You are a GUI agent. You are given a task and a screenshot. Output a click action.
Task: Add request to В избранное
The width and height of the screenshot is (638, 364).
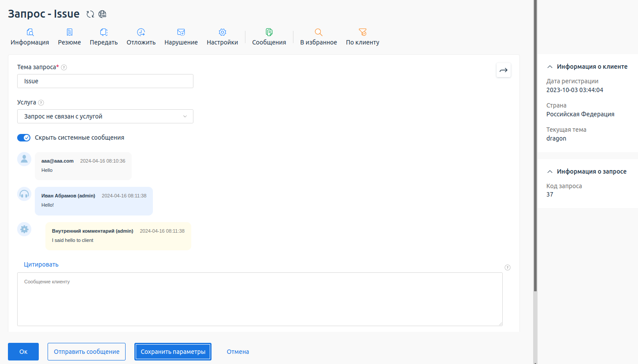tap(318, 33)
